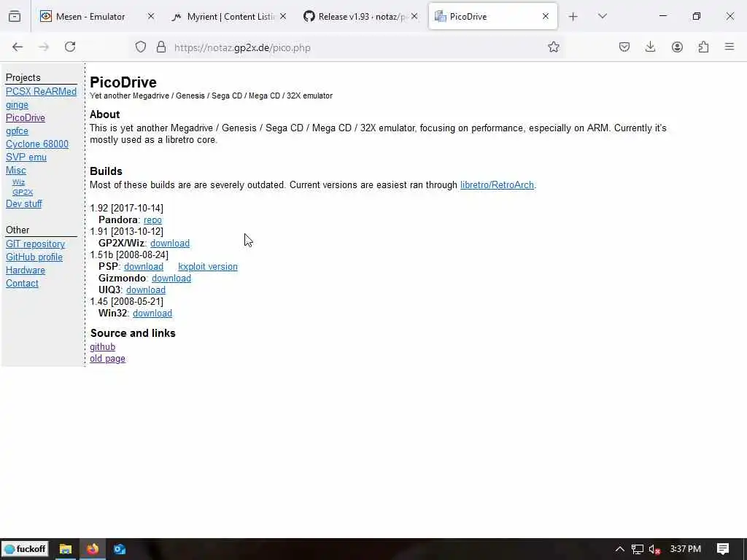Download the PSP build

coord(144,267)
